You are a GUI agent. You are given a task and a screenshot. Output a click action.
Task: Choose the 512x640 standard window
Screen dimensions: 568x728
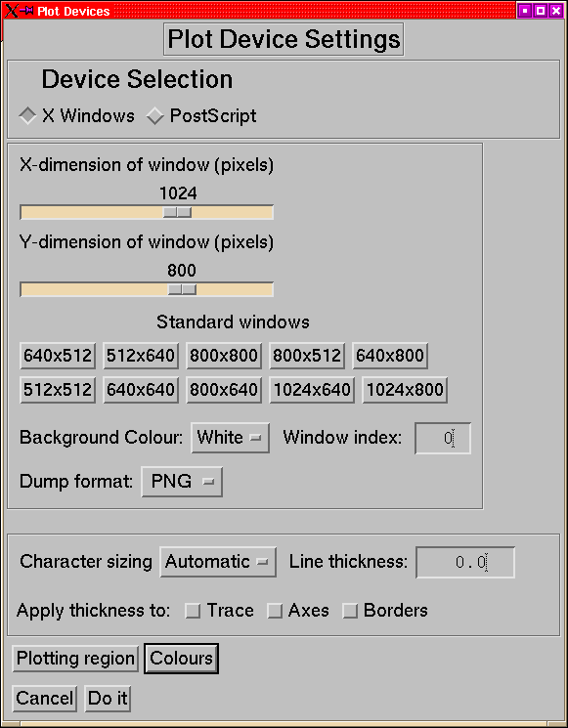tap(140, 356)
